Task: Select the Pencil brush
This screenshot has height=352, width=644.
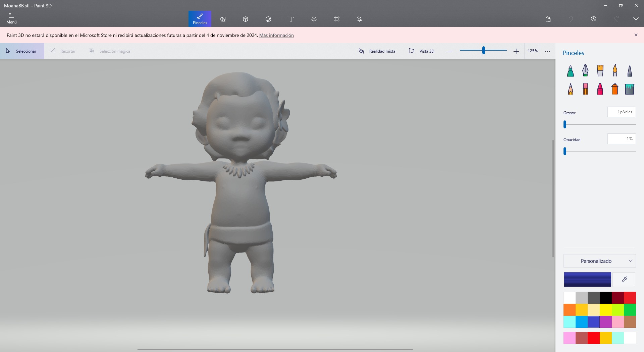Action: point(571,89)
